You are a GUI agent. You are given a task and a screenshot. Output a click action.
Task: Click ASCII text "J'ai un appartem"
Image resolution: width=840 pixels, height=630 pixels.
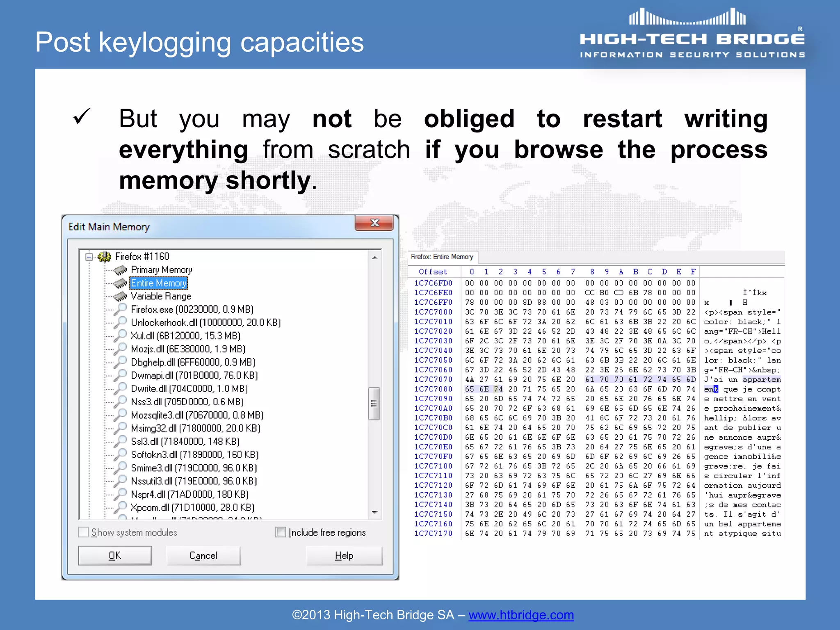tap(742, 379)
